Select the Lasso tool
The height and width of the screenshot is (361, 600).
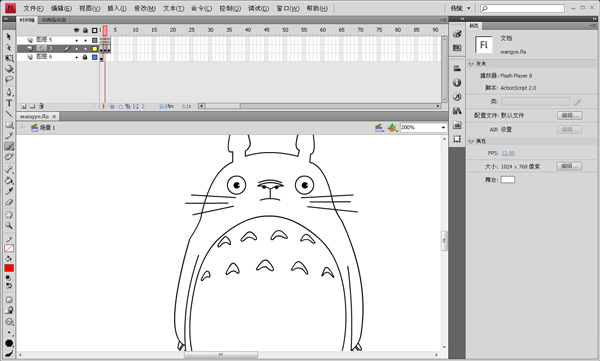(x=9, y=80)
